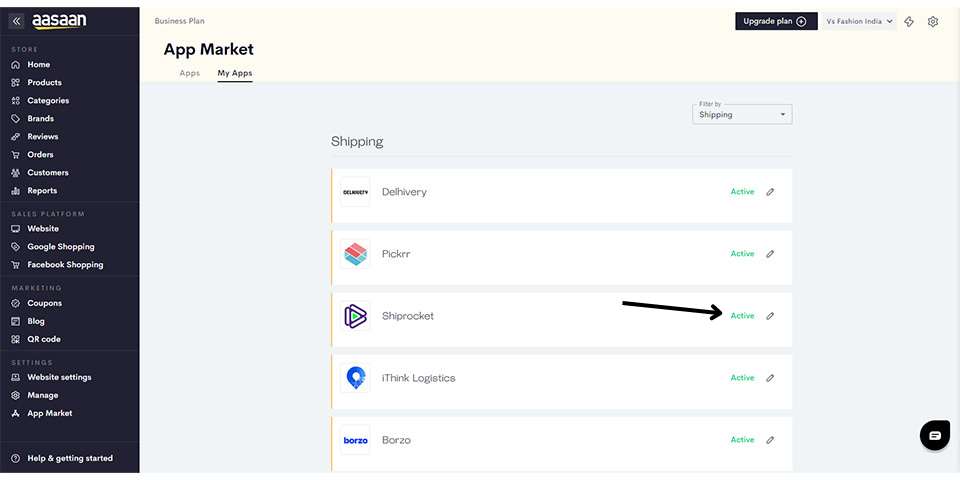Click the Delhivery logo thumbnail
960x480 pixels.
point(355,192)
